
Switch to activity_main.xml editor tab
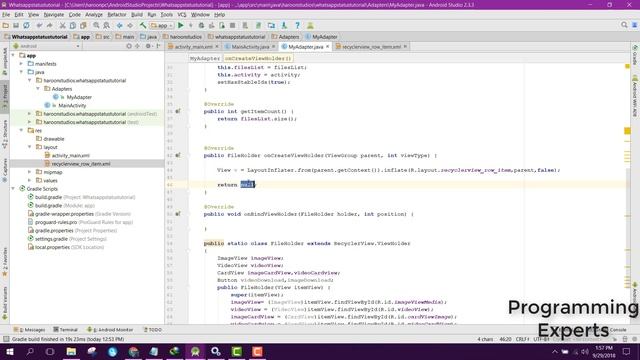193,47
